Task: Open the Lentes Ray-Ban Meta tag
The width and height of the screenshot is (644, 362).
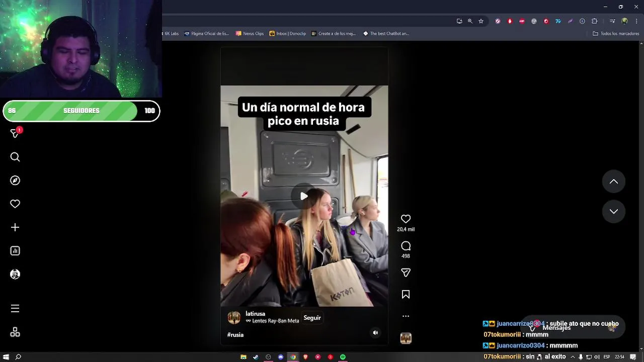Action: click(x=272, y=321)
